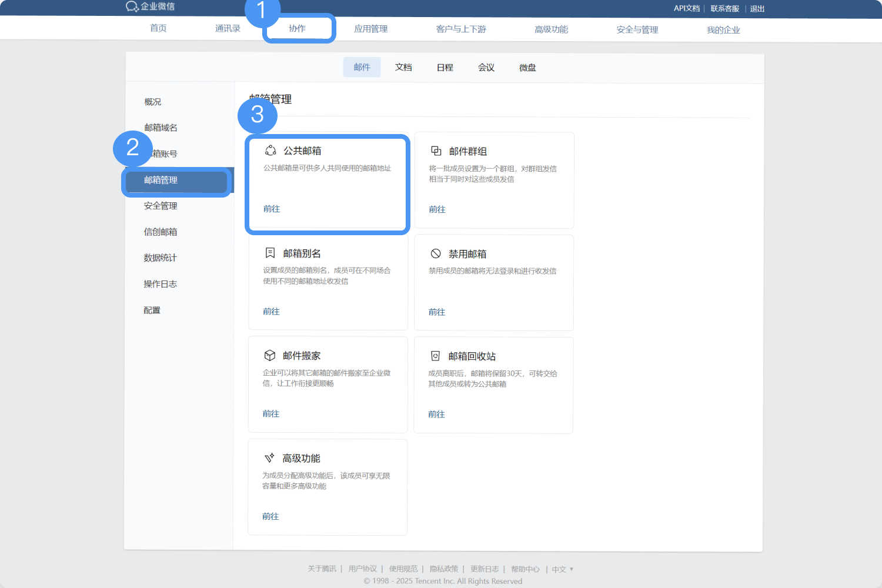This screenshot has width=882, height=588.
Task: Open the API文档 link
Action: pos(686,9)
